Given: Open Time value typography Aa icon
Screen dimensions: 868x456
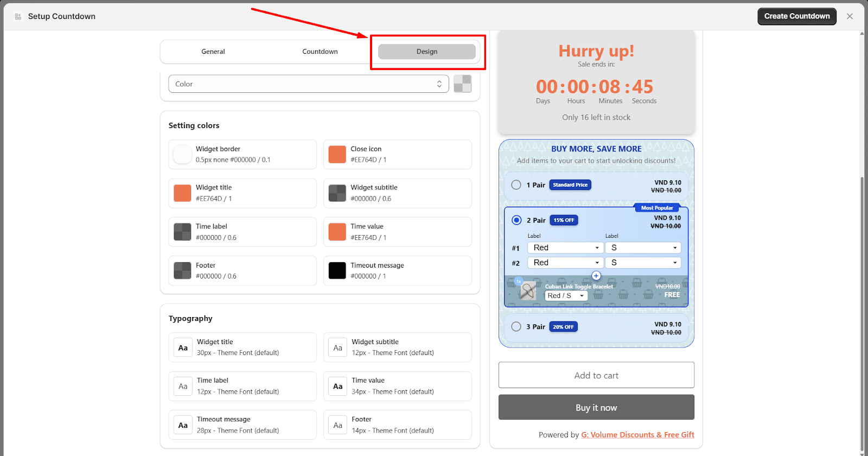Looking at the screenshot, I should [338, 386].
